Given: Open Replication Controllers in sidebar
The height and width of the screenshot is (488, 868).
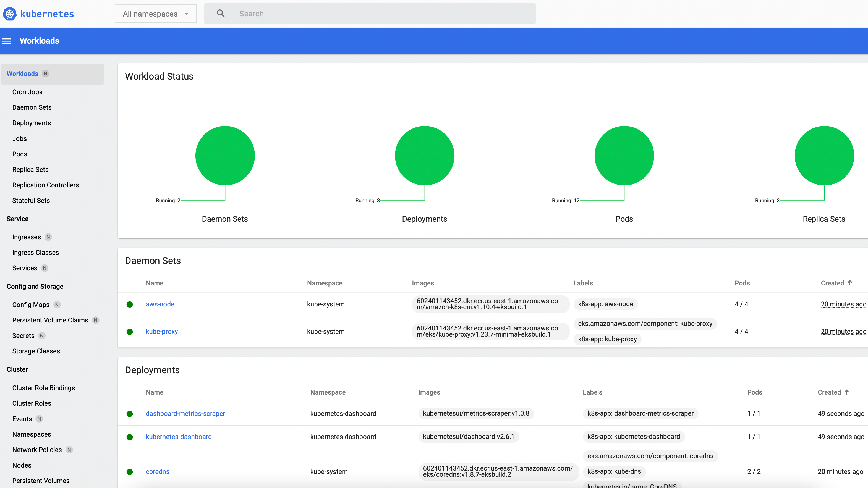Looking at the screenshot, I should pyautogui.click(x=46, y=185).
